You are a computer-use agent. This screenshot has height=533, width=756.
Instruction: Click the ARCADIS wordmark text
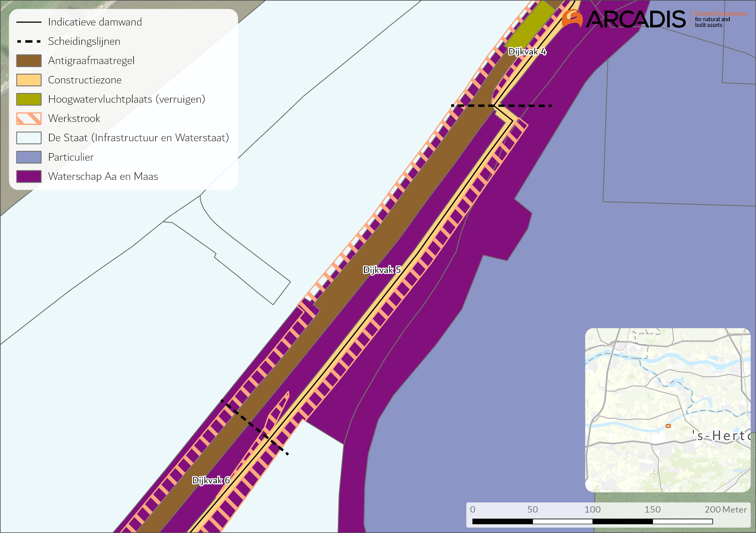(636, 20)
